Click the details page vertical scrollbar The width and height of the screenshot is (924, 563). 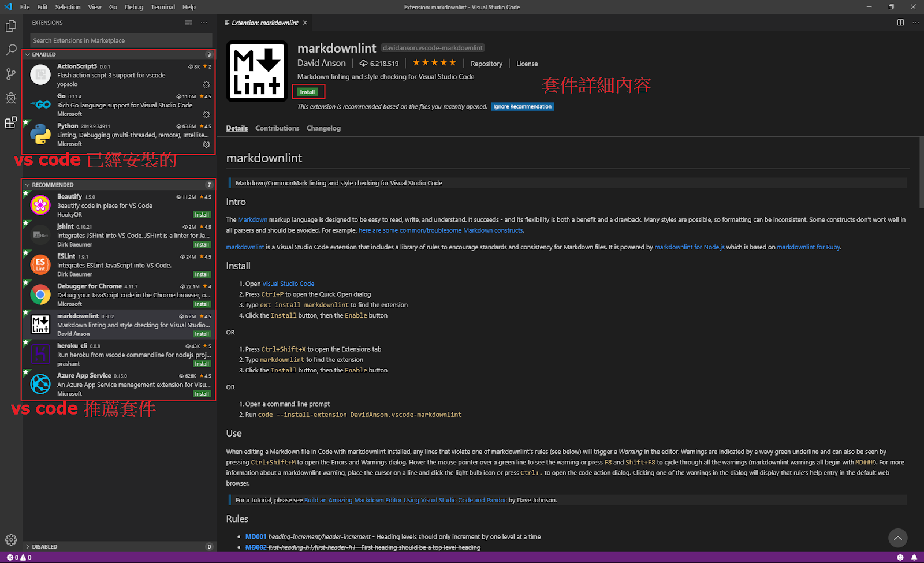pos(921,172)
